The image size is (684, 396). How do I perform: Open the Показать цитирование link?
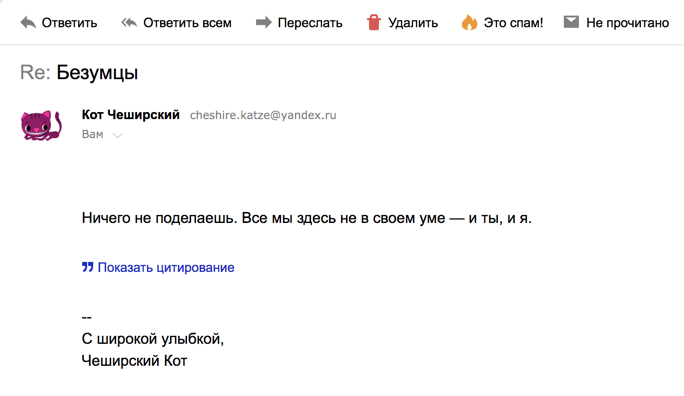[166, 267]
